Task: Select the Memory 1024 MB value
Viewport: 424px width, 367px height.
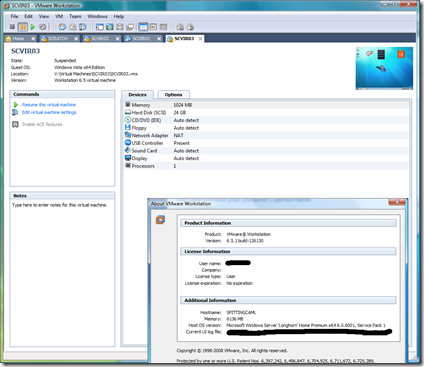Action: 183,105
